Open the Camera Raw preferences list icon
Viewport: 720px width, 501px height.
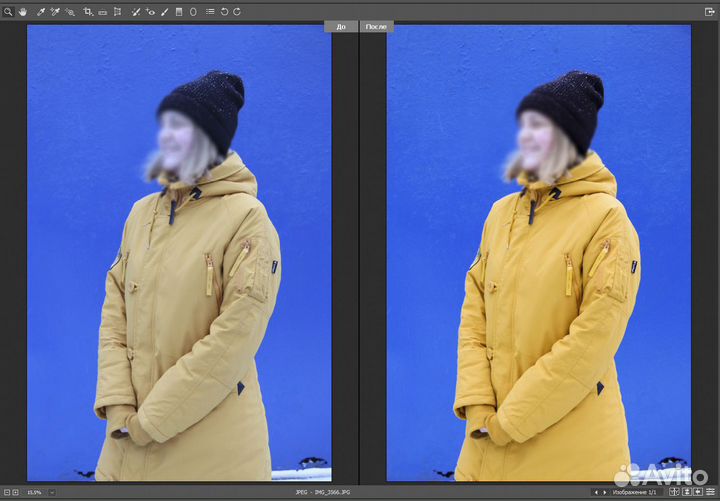[210, 11]
